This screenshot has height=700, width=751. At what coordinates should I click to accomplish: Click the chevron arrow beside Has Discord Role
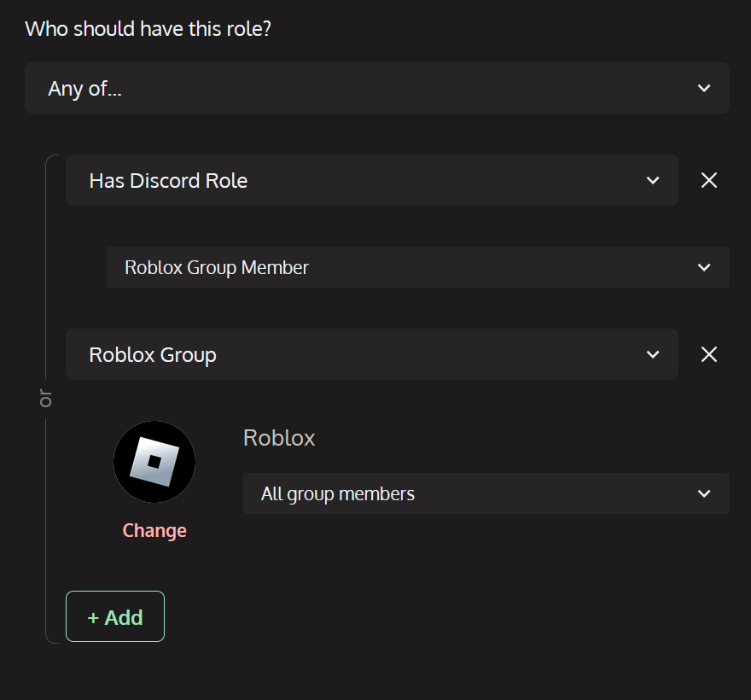click(x=653, y=180)
